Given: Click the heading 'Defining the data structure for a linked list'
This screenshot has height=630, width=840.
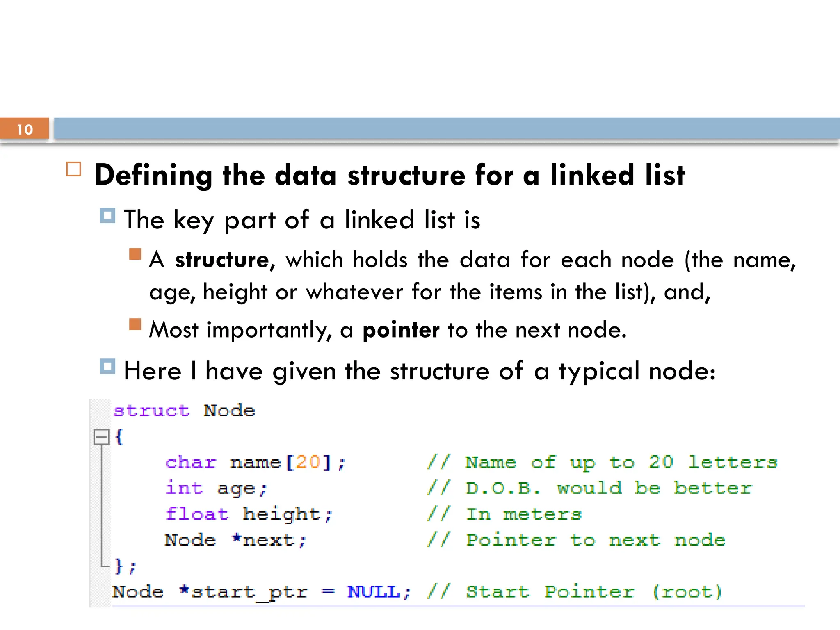Looking at the screenshot, I should pos(390,175).
